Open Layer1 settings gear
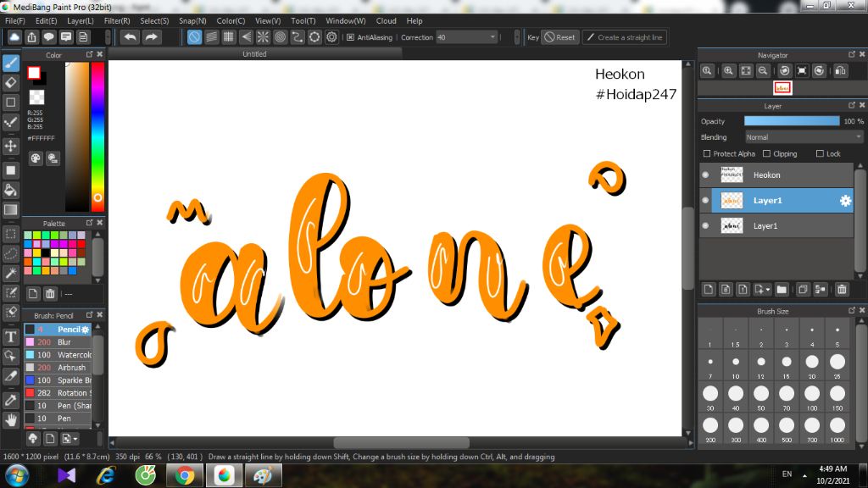Screen dimensions: 868x488 (x=845, y=201)
